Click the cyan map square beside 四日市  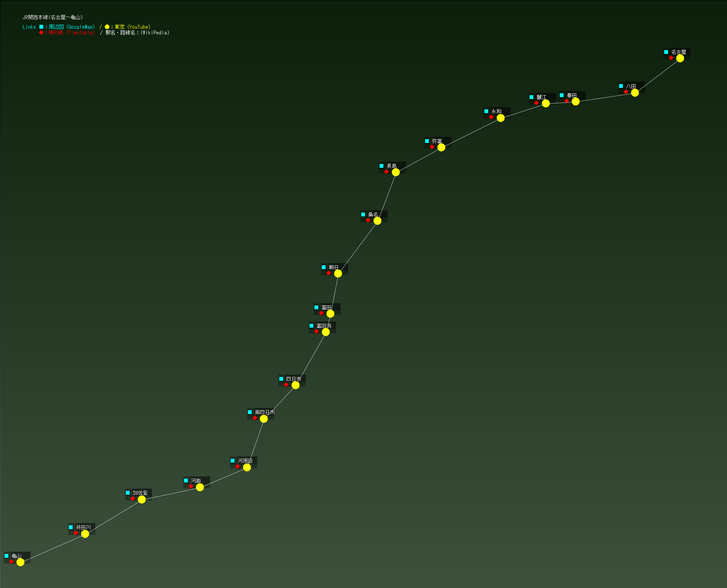click(281, 379)
